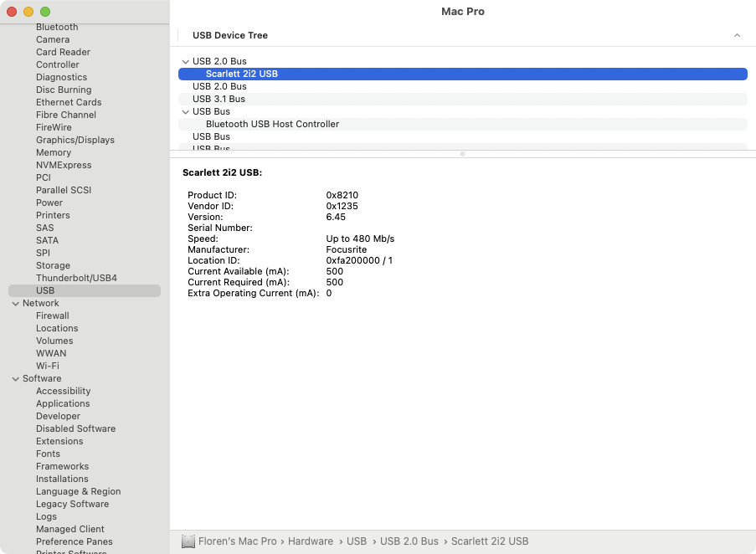Open Bluetooth in the sidebar
Image resolution: width=756 pixels, height=554 pixels.
(57, 27)
